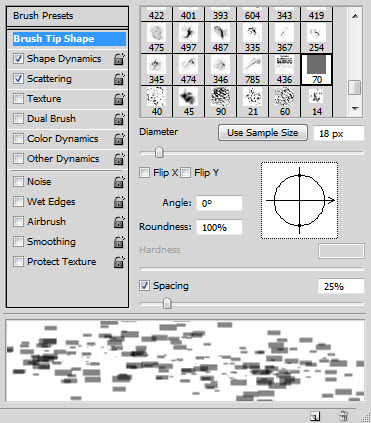Disable the Shape Dynamics checkbox

tap(18, 59)
